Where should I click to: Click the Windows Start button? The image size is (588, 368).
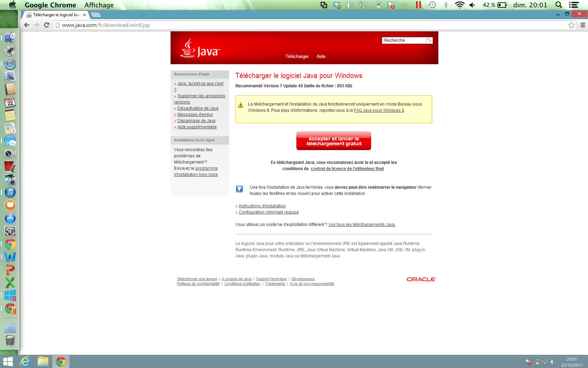point(8,362)
